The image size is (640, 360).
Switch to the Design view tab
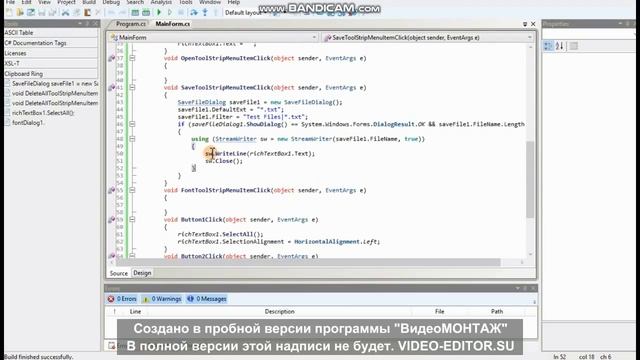pos(142,273)
